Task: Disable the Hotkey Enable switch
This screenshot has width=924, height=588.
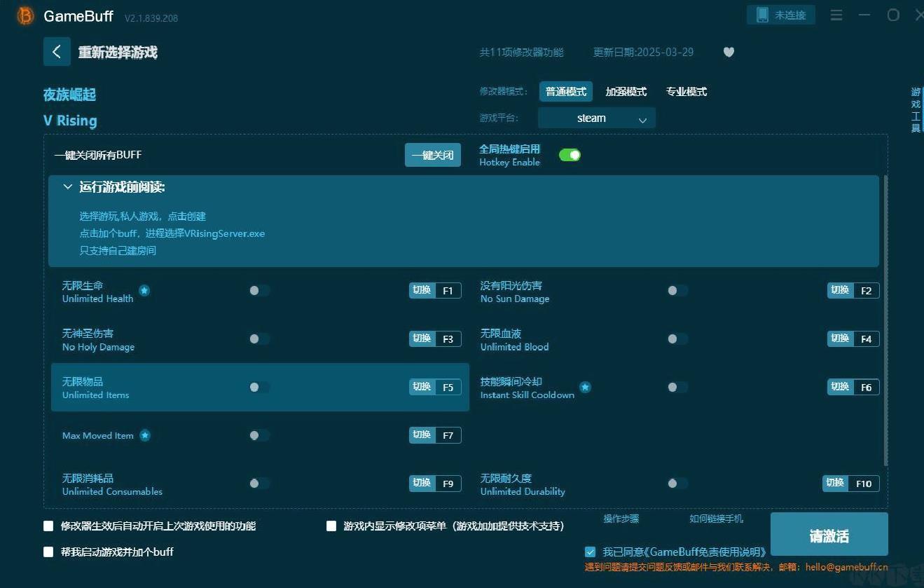Action: coord(570,155)
